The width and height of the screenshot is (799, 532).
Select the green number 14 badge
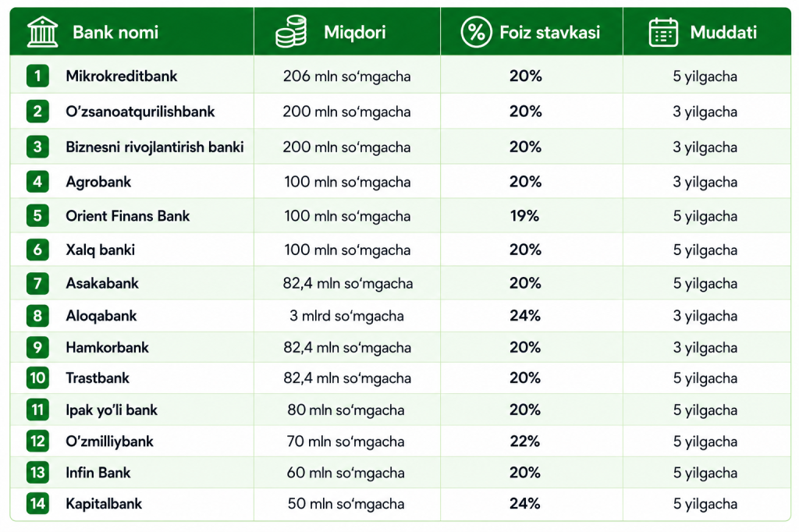click(37, 503)
